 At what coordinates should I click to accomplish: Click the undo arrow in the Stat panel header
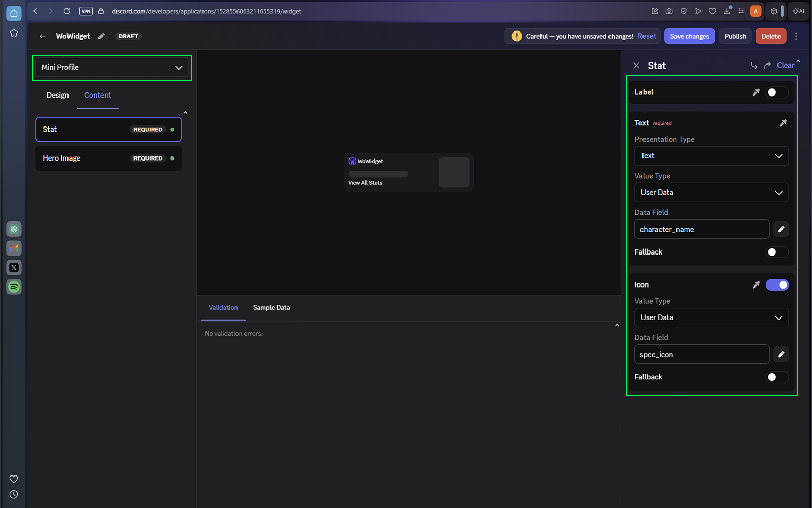(754, 66)
